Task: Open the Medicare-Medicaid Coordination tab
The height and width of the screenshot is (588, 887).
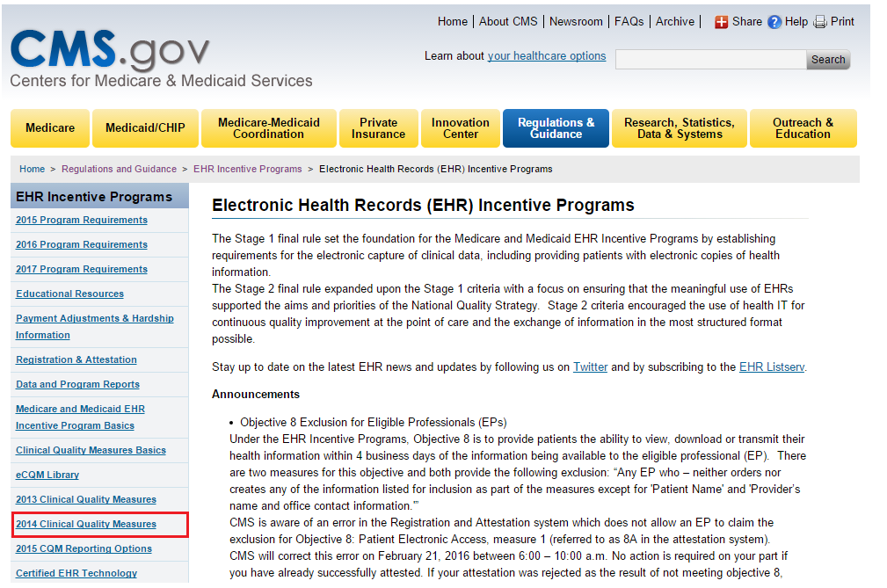Action: [x=269, y=128]
